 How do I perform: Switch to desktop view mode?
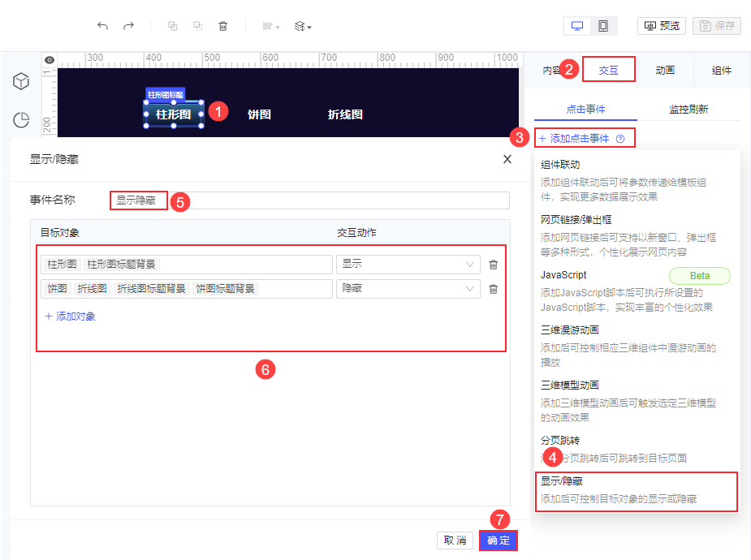coord(577,26)
